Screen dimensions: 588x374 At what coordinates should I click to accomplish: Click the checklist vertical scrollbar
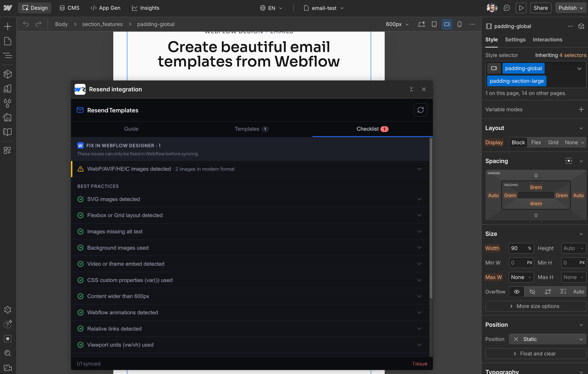click(431, 218)
